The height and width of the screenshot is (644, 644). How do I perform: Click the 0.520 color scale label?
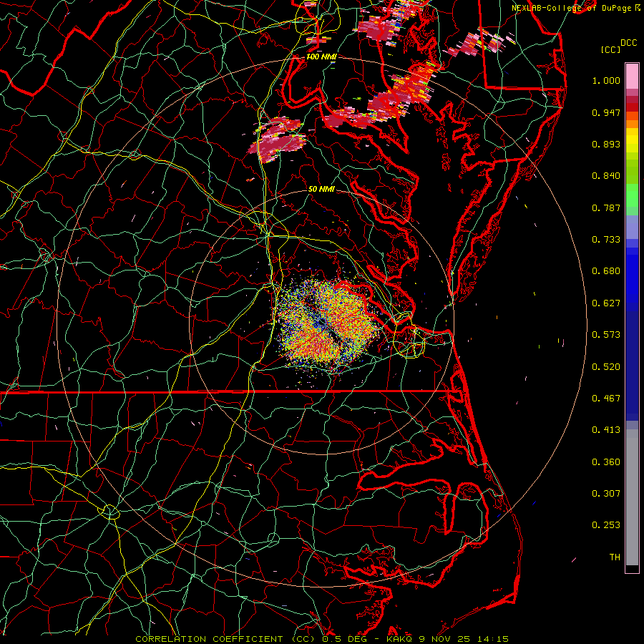pyautogui.click(x=606, y=367)
